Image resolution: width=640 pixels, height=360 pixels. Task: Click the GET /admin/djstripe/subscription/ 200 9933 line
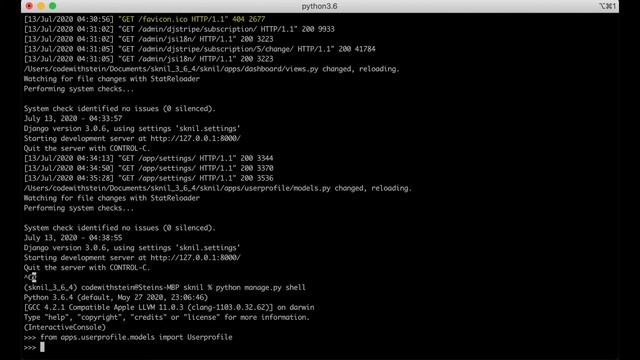pyautogui.click(x=179, y=29)
